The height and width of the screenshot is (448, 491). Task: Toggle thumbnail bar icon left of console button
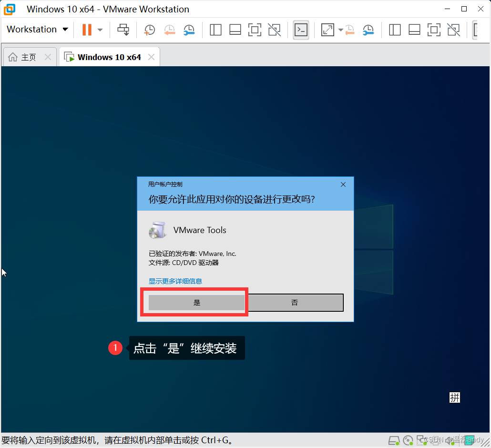235,30
